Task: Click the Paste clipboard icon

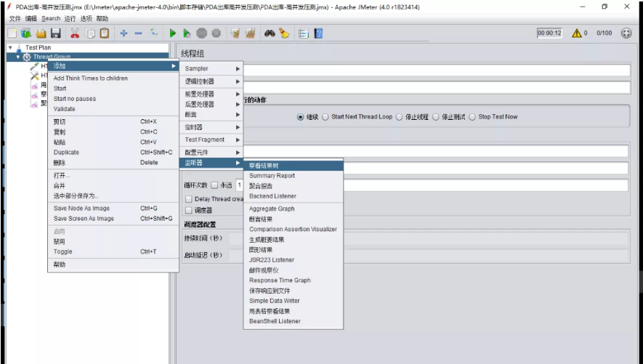Action: [105, 33]
